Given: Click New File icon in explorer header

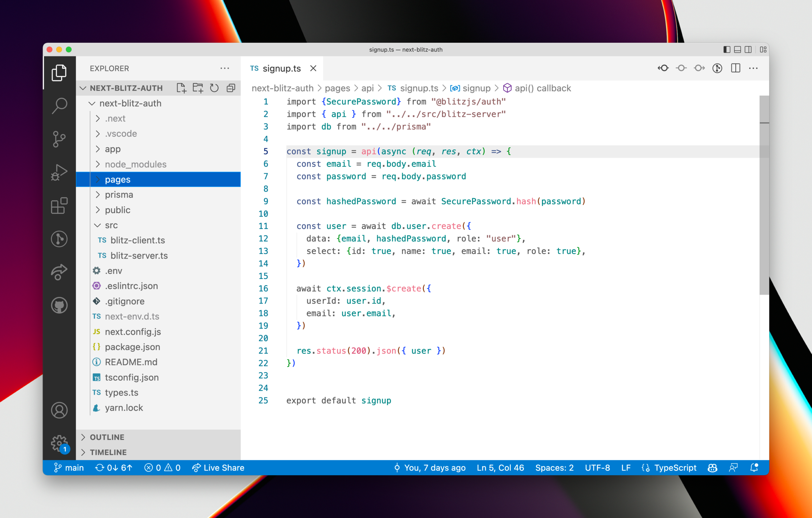Looking at the screenshot, I should (x=181, y=88).
